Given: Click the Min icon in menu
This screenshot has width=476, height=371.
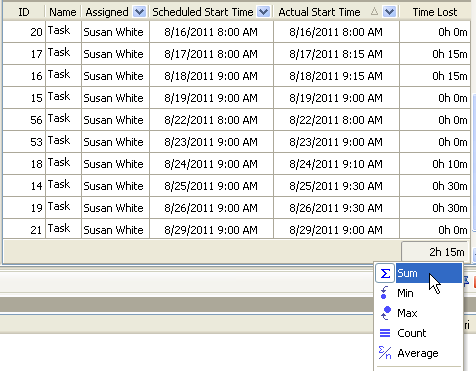Looking at the screenshot, I should tap(384, 293).
